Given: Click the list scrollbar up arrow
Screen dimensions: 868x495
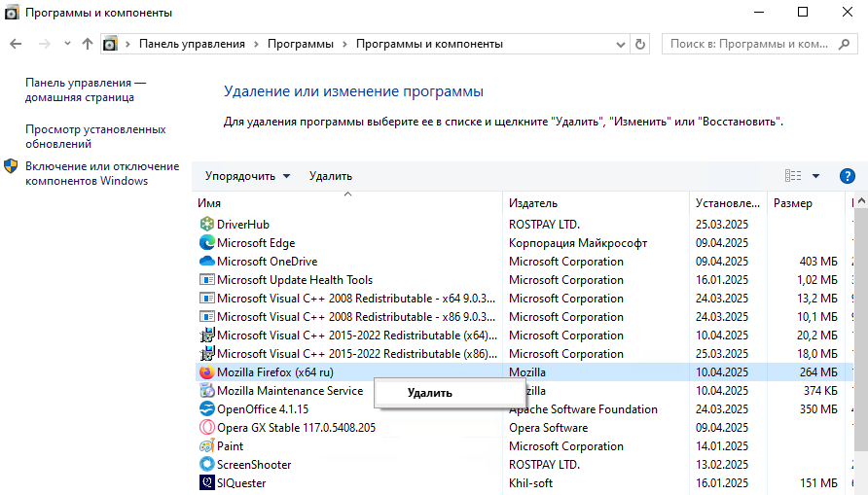Looking at the screenshot, I should point(861,202).
